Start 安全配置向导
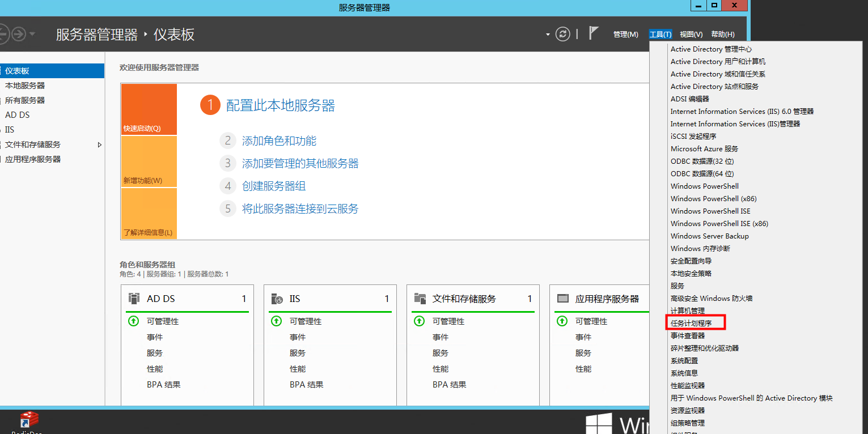 (691, 261)
